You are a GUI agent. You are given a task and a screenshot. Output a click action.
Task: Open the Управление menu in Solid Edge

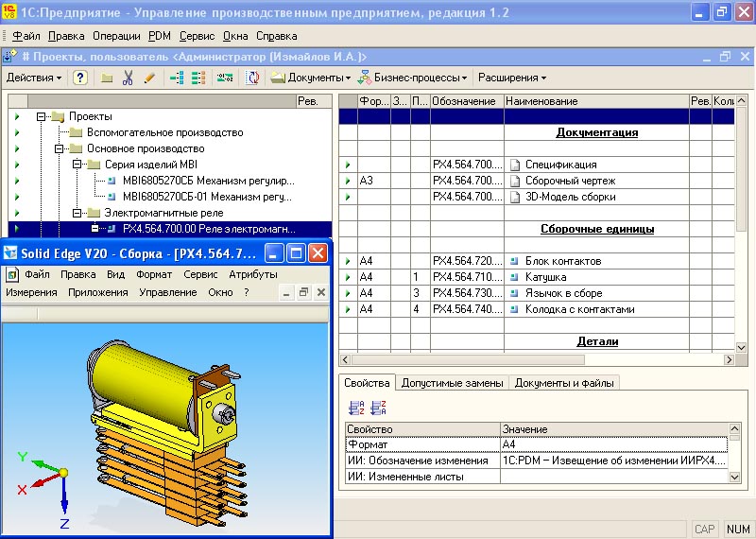(168, 292)
